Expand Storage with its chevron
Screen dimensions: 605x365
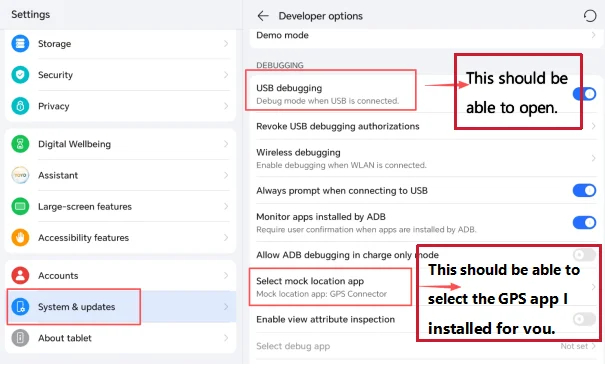tap(226, 44)
